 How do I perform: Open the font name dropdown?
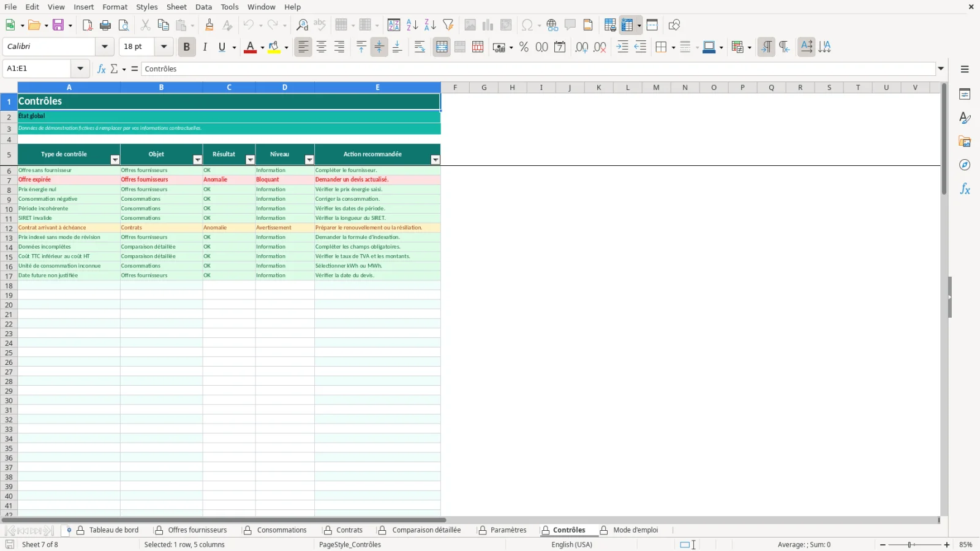[105, 47]
